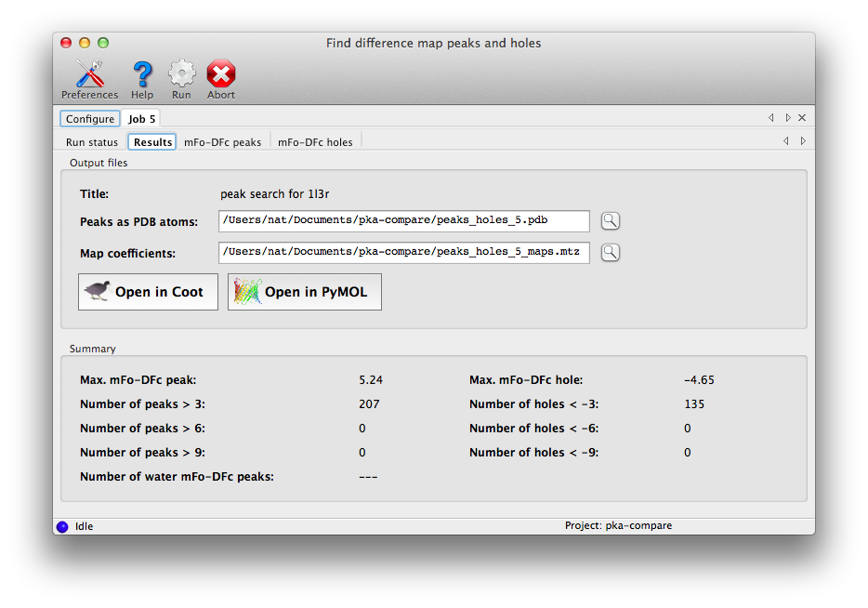Open the Preferences tool icon

pos(89,74)
